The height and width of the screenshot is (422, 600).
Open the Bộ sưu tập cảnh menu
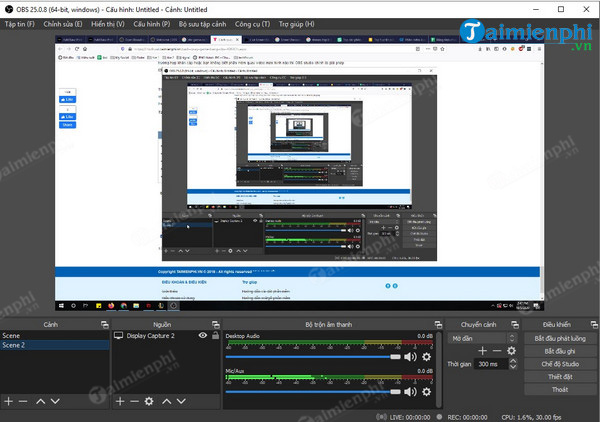202,24
